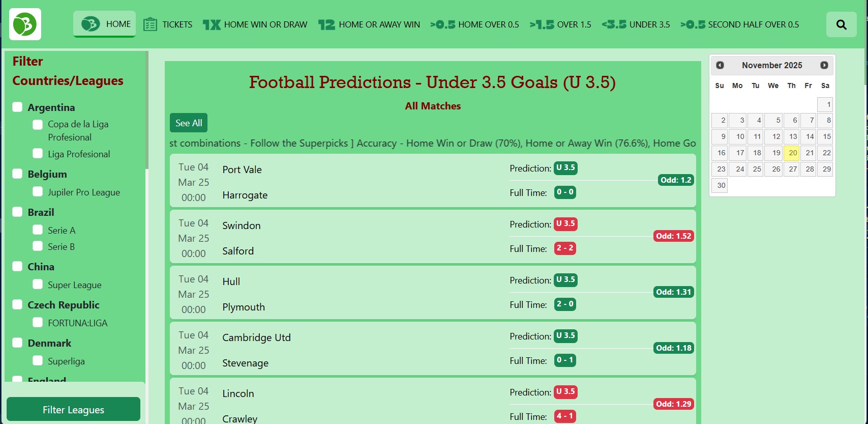Tick the Brazil Serie A checkbox

[38, 230]
